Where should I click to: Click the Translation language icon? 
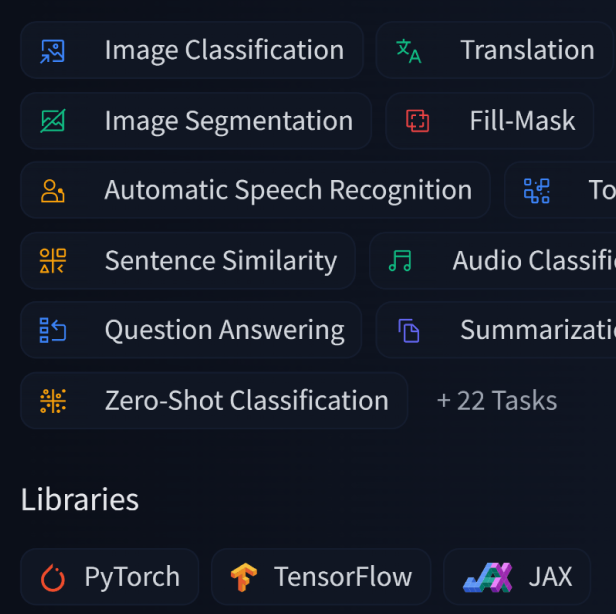coord(408,51)
